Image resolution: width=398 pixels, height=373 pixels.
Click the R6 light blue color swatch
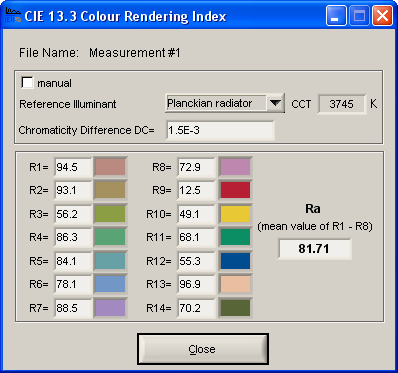tap(110, 284)
